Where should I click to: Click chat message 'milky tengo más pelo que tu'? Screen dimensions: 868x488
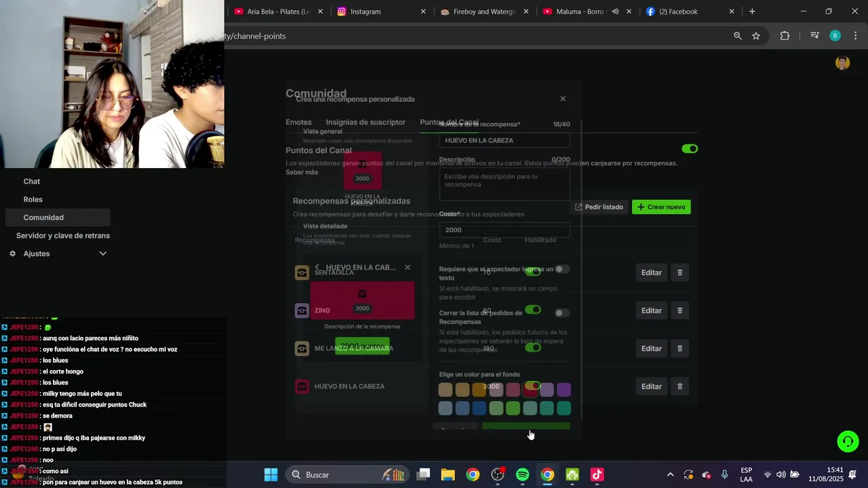pyautogui.click(x=82, y=394)
